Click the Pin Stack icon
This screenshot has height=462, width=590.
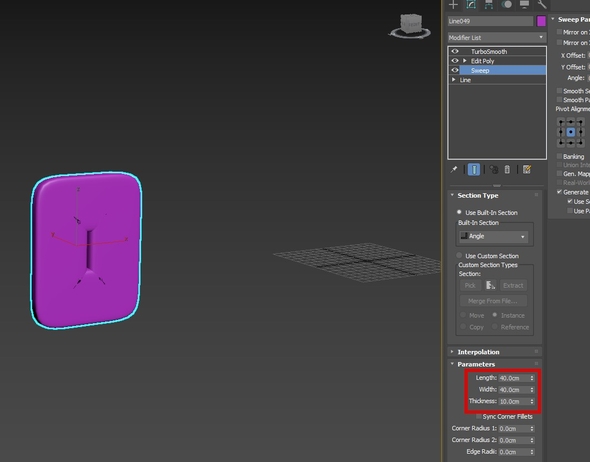[x=454, y=170]
